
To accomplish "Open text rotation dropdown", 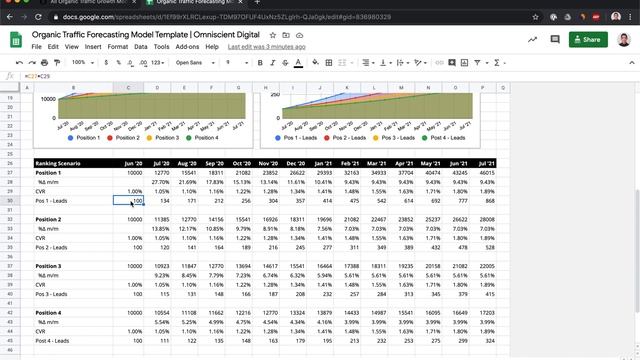I will pos(420,62).
